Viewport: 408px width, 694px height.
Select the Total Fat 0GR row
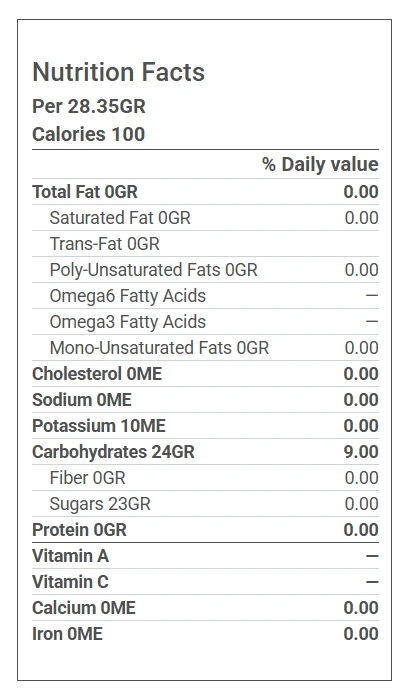[x=205, y=192]
